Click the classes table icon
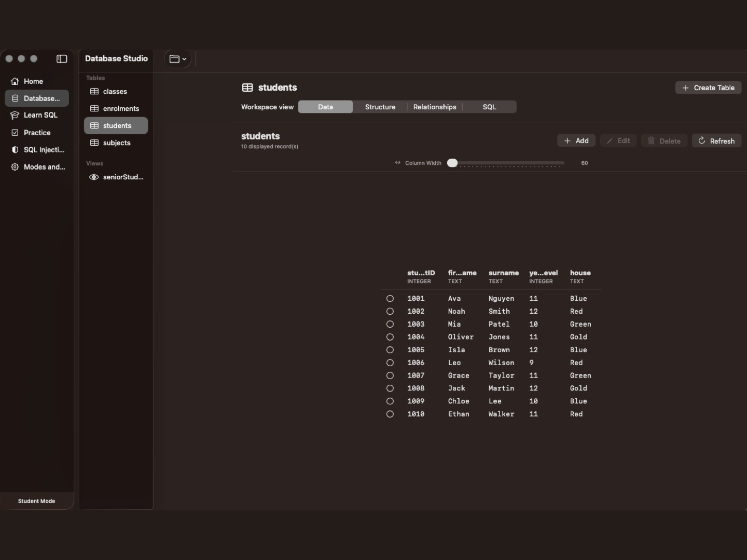The width and height of the screenshot is (747, 560). pos(94,92)
